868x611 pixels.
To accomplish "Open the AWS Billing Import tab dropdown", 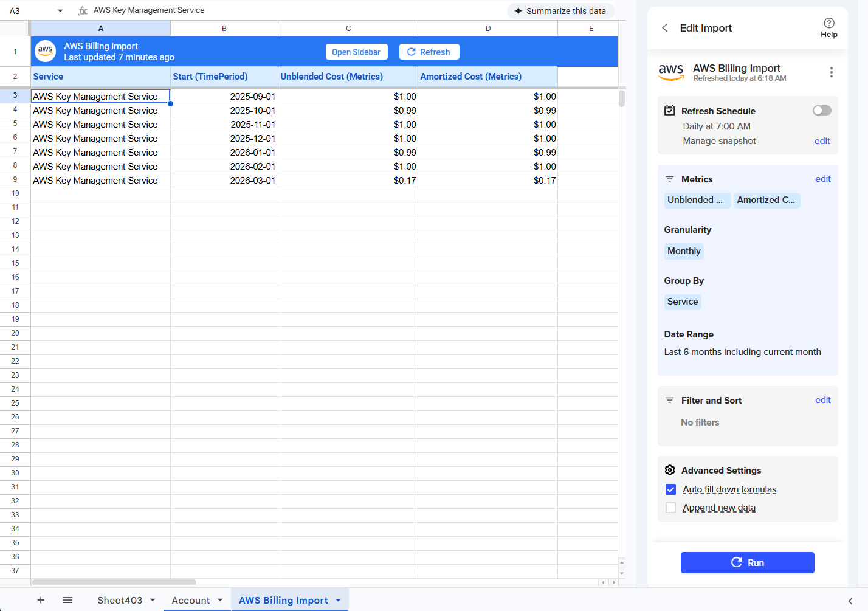I will (x=339, y=600).
